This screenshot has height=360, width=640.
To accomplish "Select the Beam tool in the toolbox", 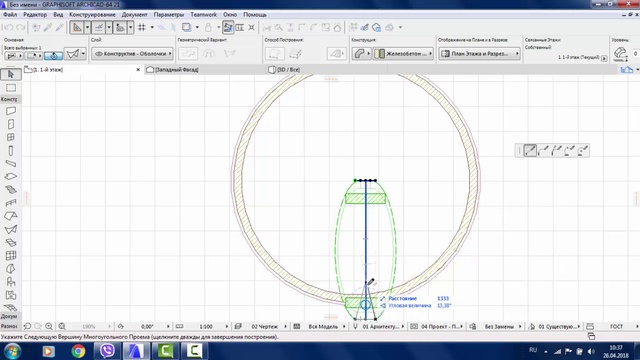I will 11,164.
